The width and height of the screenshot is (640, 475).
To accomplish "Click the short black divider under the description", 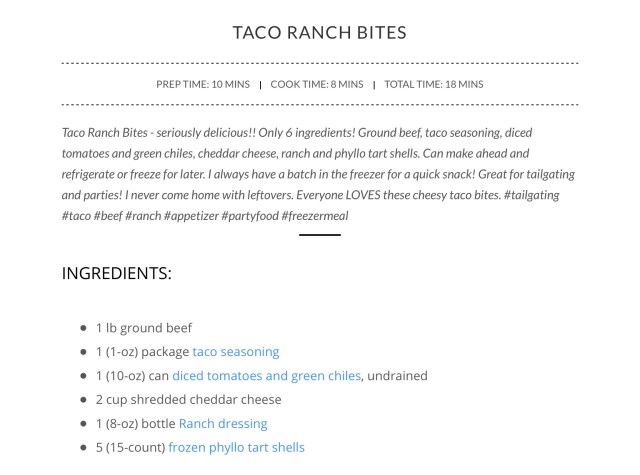I will [319, 235].
